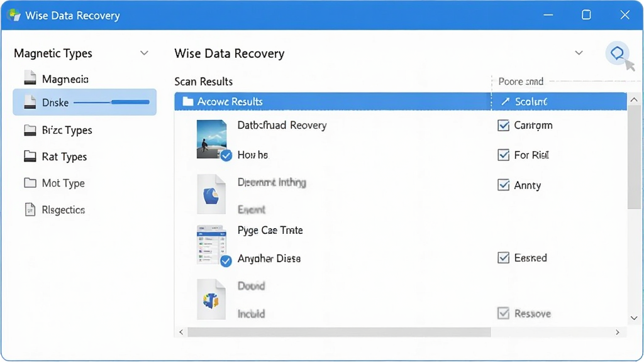Click the vertical scrollbar thumb
The width and height of the screenshot is (644, 362).
point(634,158)
